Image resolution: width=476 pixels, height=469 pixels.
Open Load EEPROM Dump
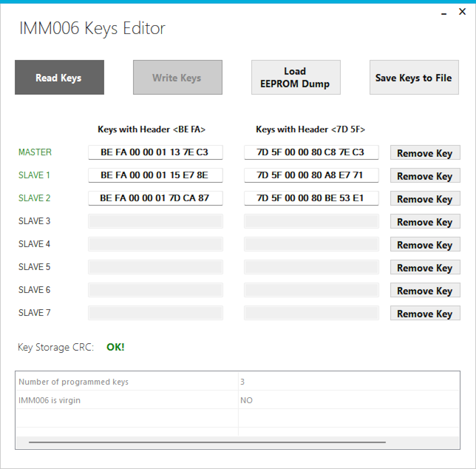click(296, 77)
